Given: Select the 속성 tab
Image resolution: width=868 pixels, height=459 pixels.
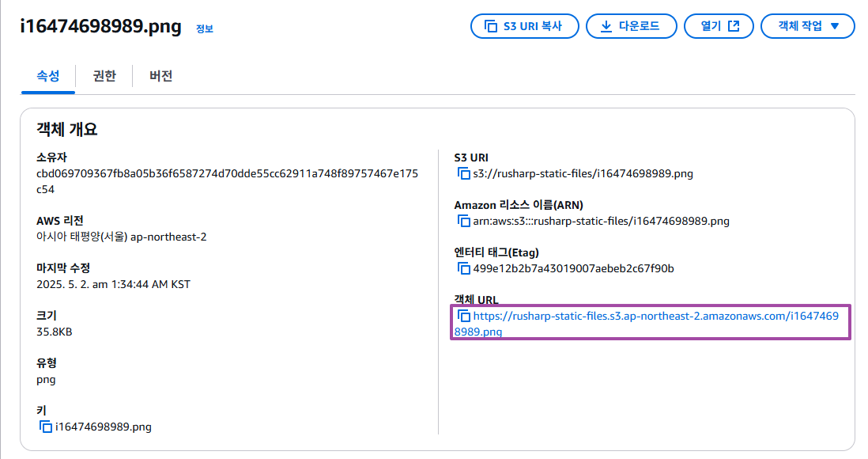Looking at the screenshot, I should (48, 76).
